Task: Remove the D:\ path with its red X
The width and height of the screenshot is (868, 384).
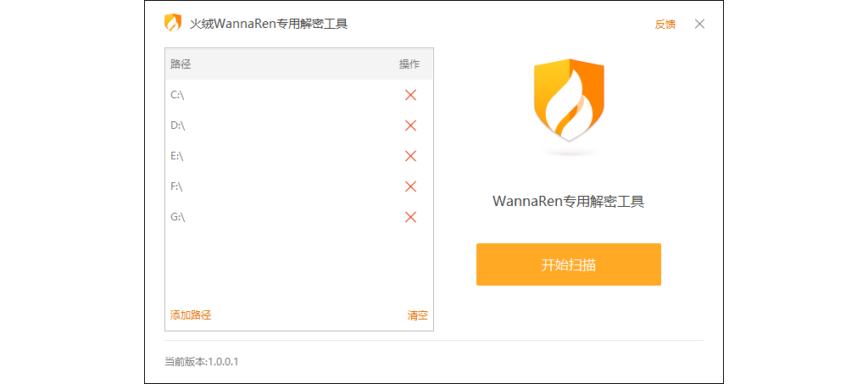Action: (410, 125)
